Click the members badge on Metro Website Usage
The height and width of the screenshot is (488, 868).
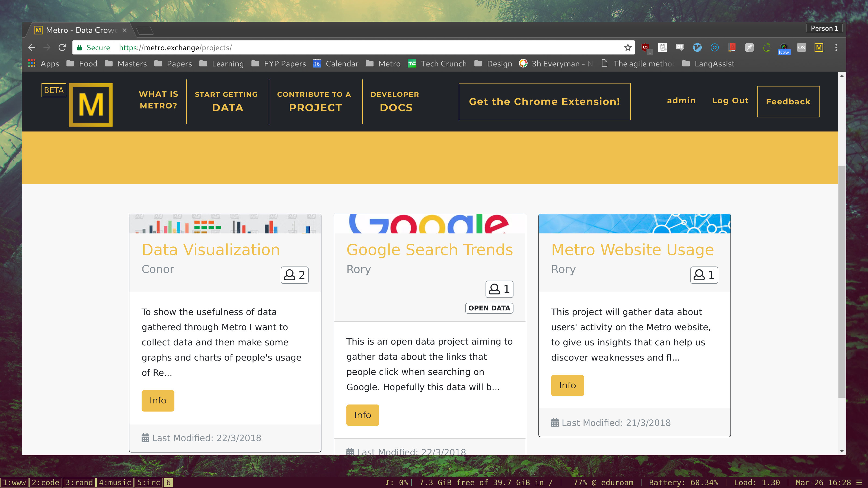pyautogui.click(x=704, y=275)
